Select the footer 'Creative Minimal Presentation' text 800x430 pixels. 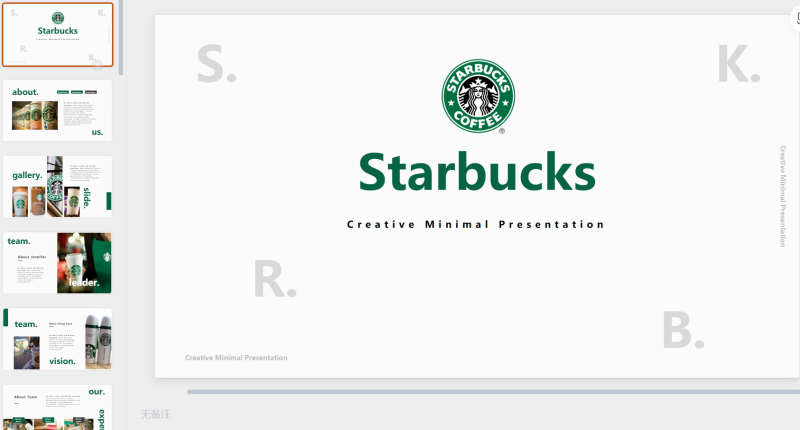(236, 358)
